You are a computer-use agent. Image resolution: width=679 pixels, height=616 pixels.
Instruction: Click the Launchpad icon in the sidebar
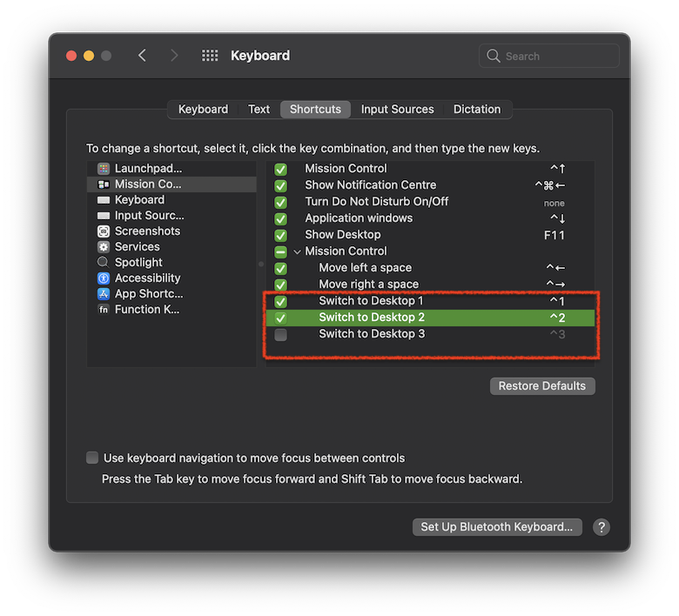[x=104, y=169]
